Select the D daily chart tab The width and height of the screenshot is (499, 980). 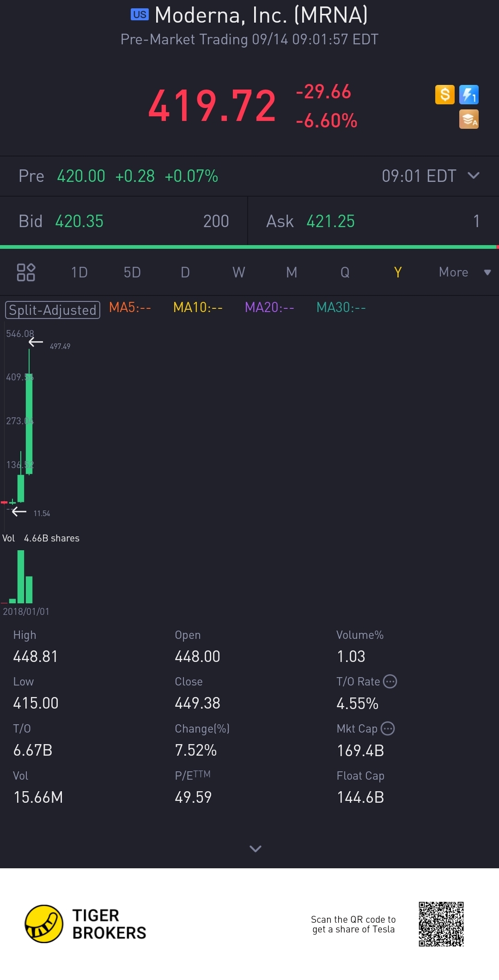tap(185, 272)
